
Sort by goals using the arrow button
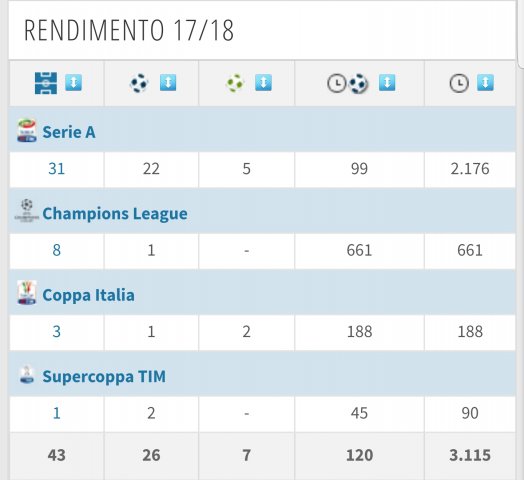[x=168, y=83]
